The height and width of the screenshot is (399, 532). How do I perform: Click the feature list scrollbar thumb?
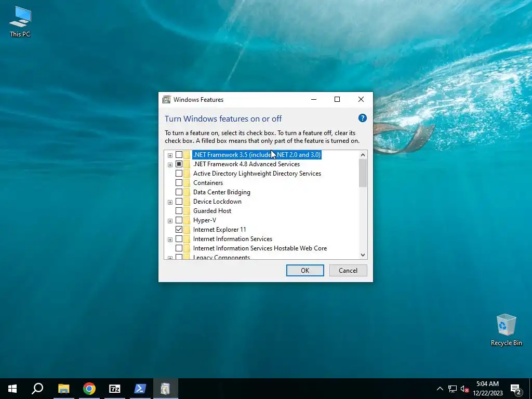coord(363,172)
